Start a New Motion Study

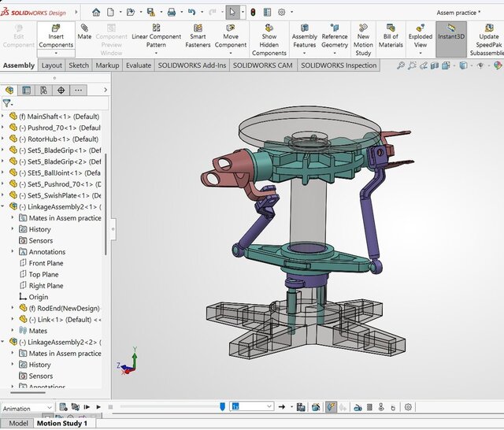(363, 40)
